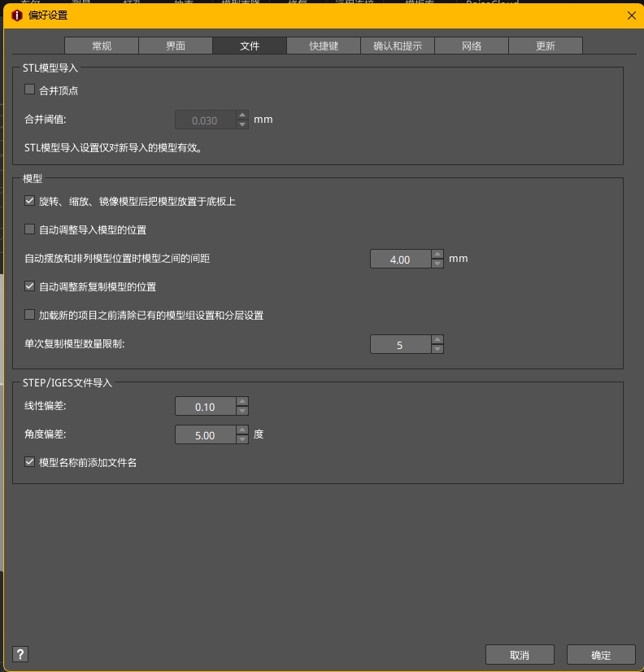Click the STL模型导入设置仅对新导入的模型有效 note
The image size is (644, 672).
click(x=113, y=148)
